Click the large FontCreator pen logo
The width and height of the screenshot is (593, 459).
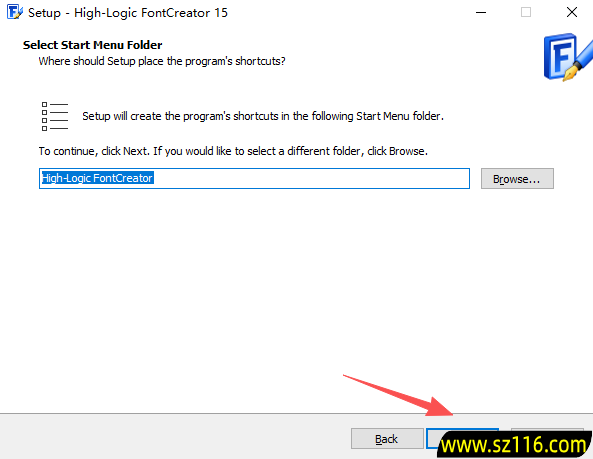click(x=568, y=57)
